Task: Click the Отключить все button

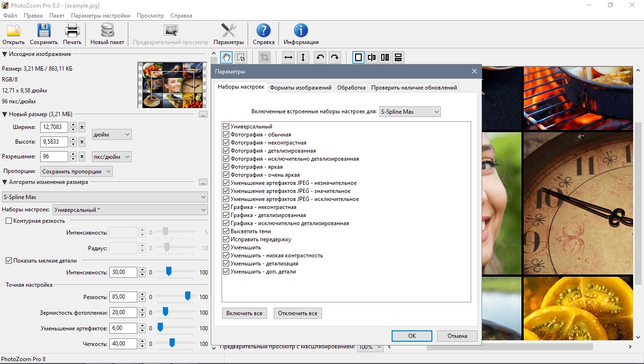Action: [298, 313]
